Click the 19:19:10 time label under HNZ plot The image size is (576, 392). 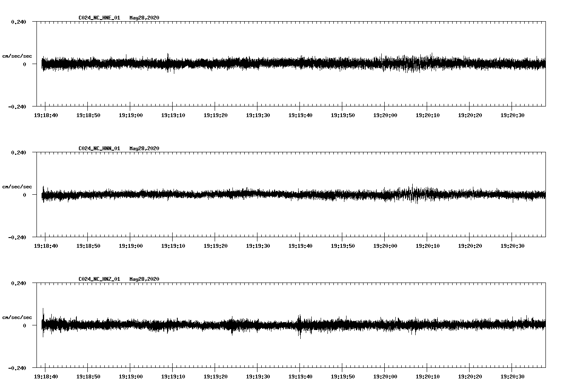[173, 376]
